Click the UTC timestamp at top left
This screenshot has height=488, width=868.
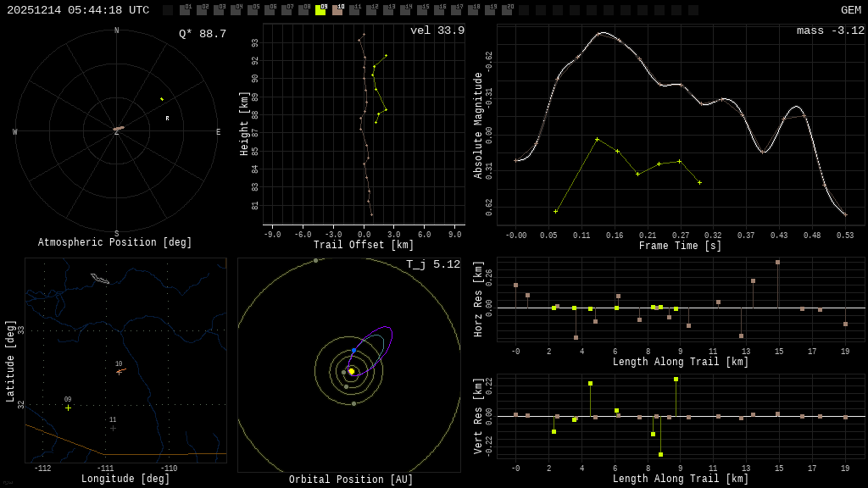(78, 10)
